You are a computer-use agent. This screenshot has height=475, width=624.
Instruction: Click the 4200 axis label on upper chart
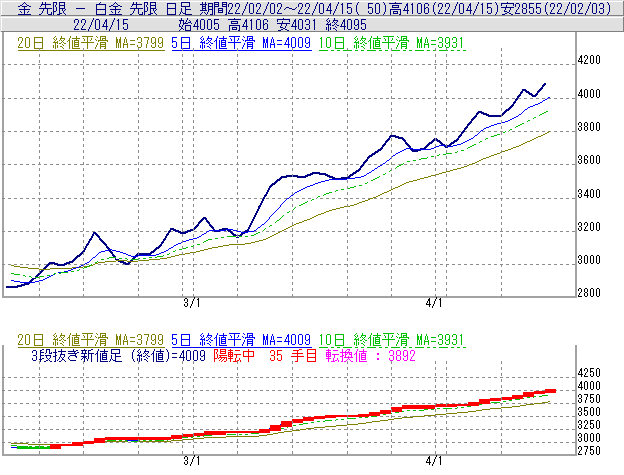[589, 60]
